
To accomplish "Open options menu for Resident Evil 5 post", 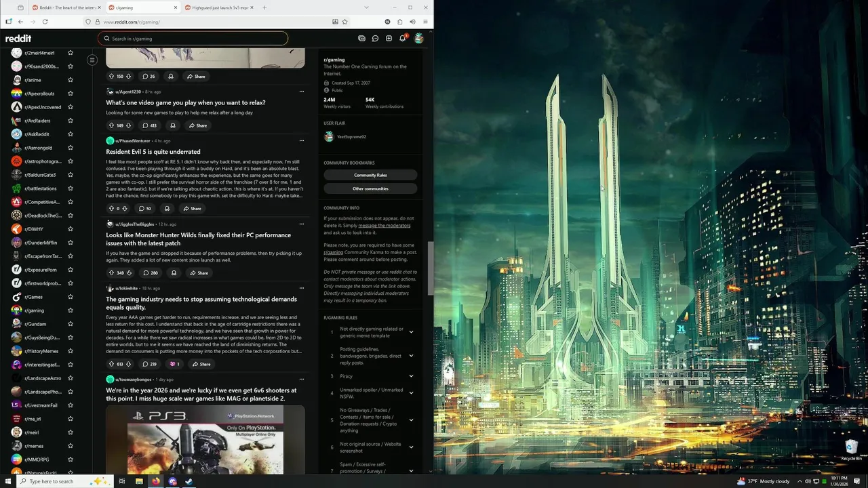I will (301, 141).
